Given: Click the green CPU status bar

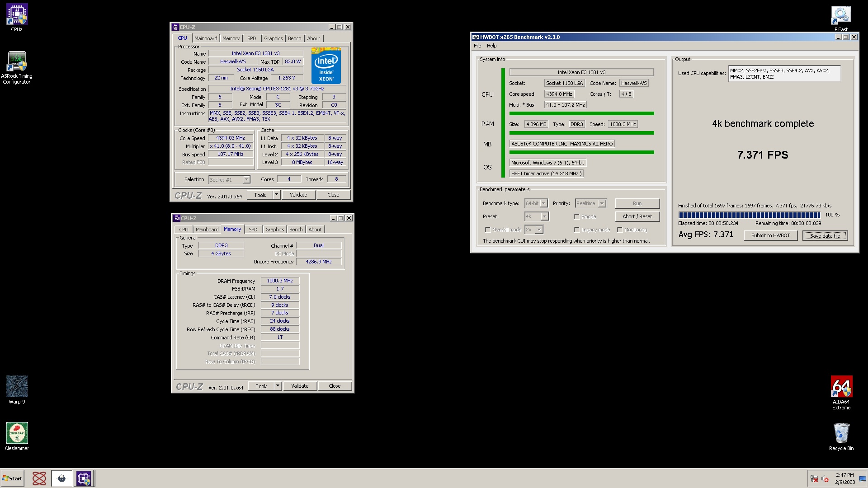Looking at the screenshot, I should (581, 113).
